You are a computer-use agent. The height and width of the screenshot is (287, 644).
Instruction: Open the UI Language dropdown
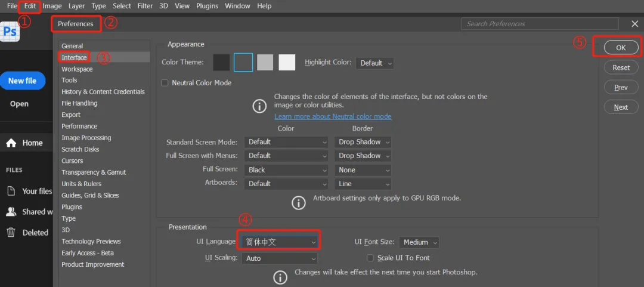click(279, 242)
